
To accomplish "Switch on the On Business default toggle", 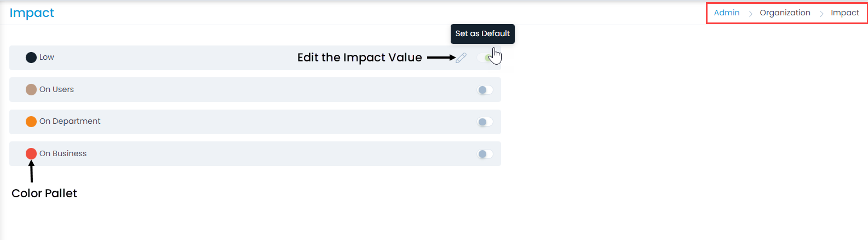I will [x=485, y=154].
